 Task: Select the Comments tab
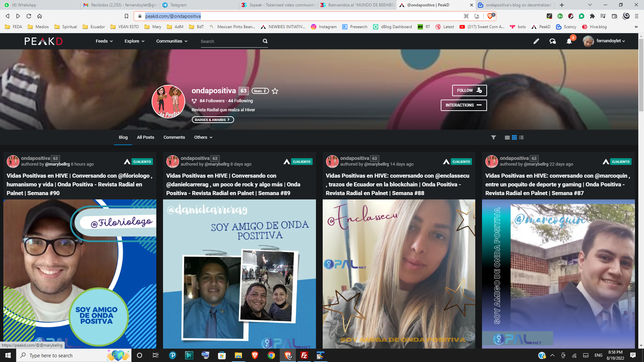[x=174, y=137]
